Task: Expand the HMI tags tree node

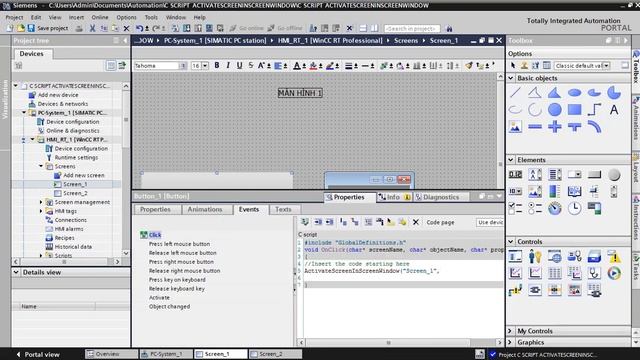Action: (41, 211)
